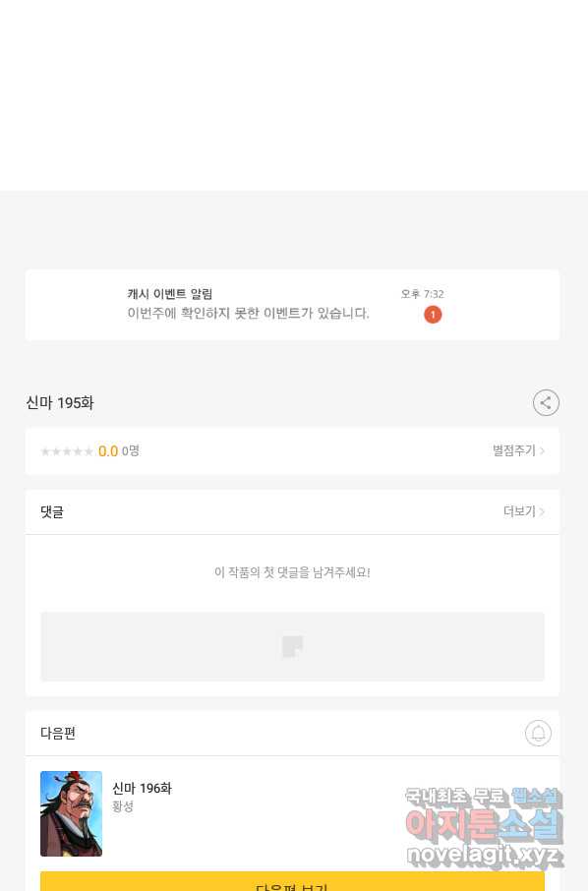Click the sticker icon in comment box
588x891 pixels.
[x=293, y=647]
